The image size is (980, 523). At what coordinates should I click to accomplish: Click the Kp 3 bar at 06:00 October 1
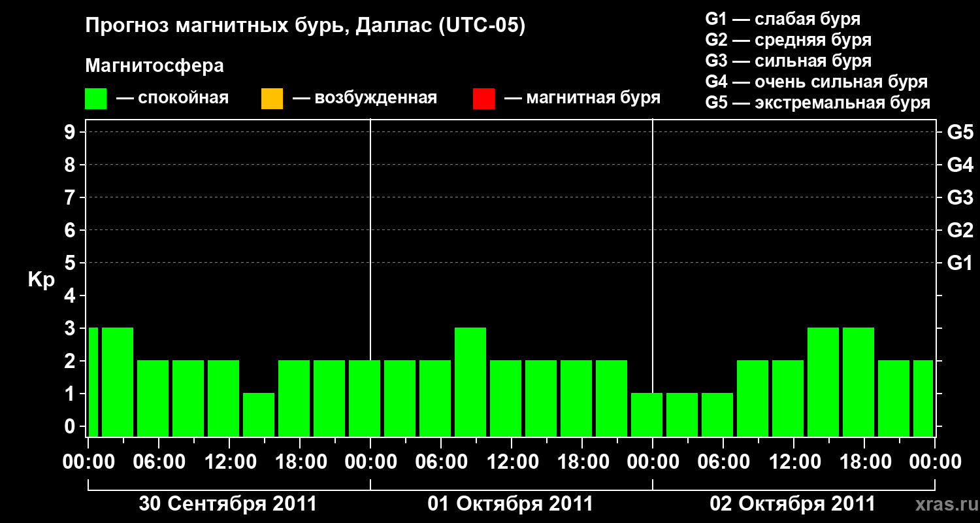[470, 382]
